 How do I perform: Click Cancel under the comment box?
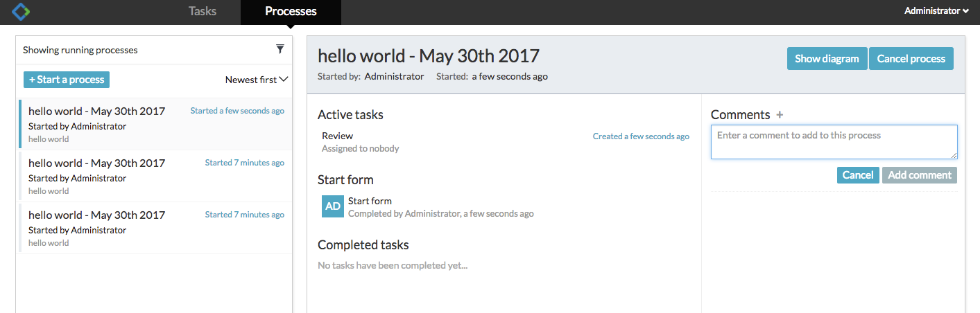(858, 175)
